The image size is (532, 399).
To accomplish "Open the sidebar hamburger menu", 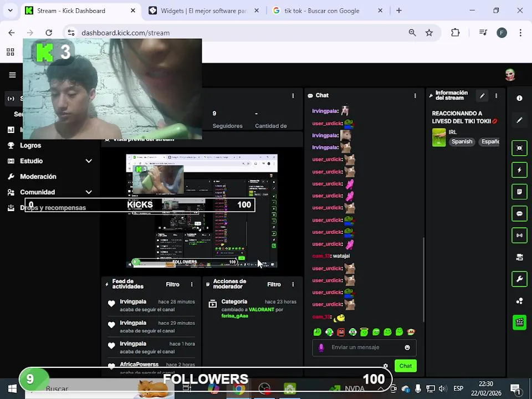I will 12,75.
